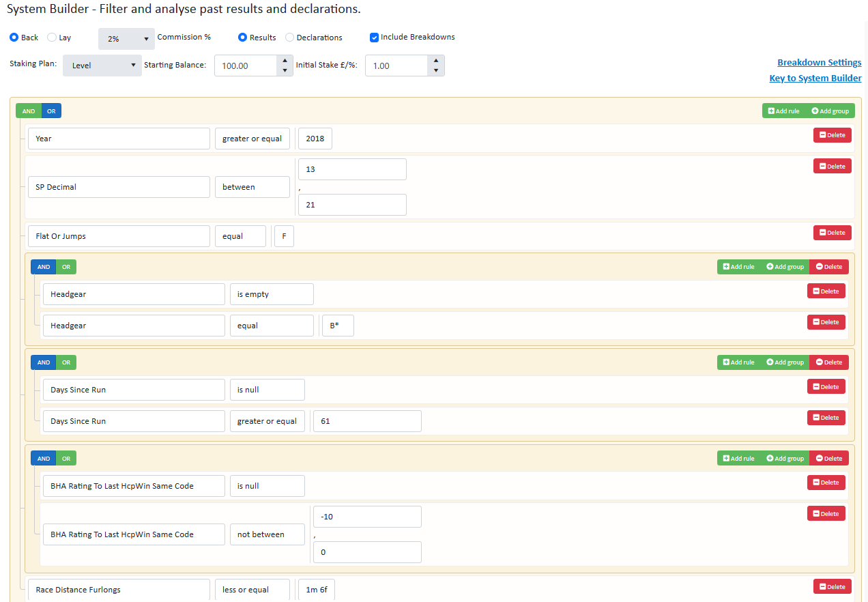Increase Starting Balance with up arrow

(285, 61)
